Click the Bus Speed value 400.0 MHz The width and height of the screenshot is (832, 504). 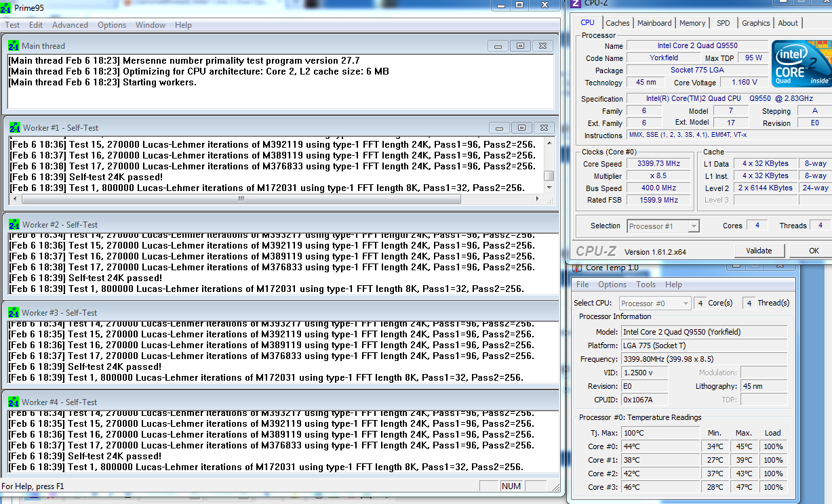658,188
